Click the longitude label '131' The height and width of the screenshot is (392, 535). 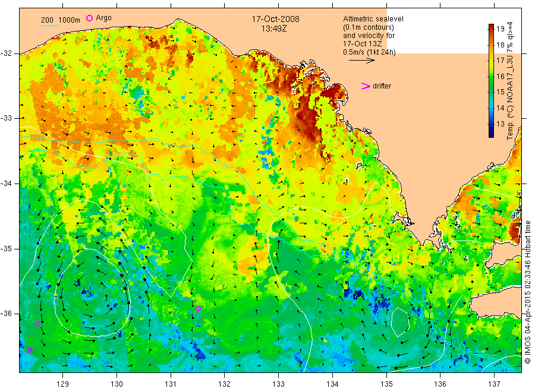[x=171, y=384]
